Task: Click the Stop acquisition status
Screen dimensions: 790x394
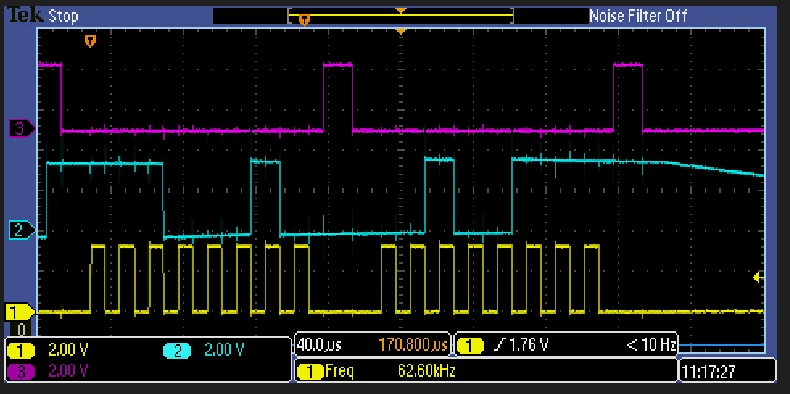Action: point(63,16)
